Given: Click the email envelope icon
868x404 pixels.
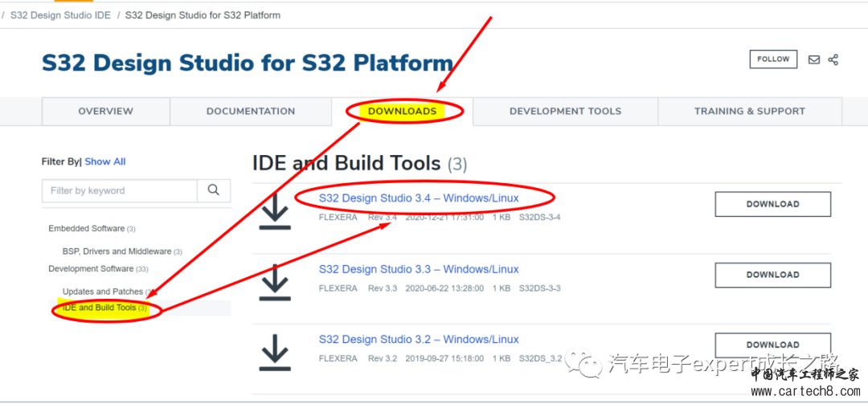Looking at the screenshot, I should coord(813,59).
